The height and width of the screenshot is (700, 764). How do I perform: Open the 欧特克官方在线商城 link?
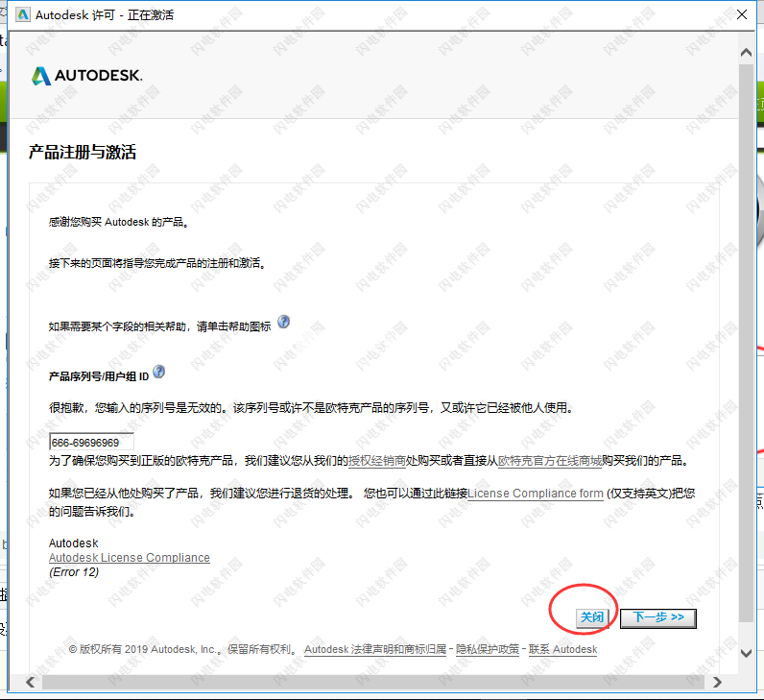(x=550, y=461)
